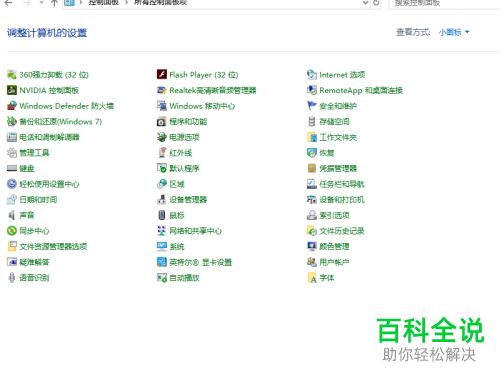This screenshot has width=500, height=375.
Task: Open 文件历史记录 icon
Action: point(312,231)
